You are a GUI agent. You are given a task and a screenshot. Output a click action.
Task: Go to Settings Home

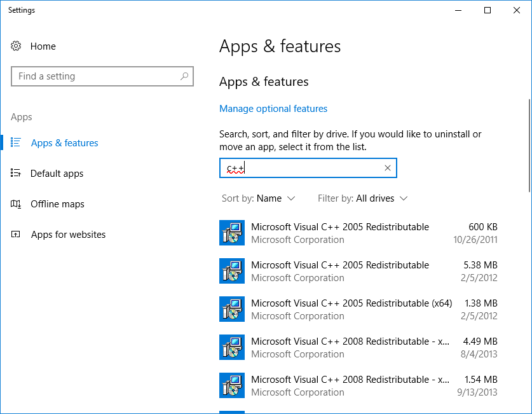coord(43,46)
